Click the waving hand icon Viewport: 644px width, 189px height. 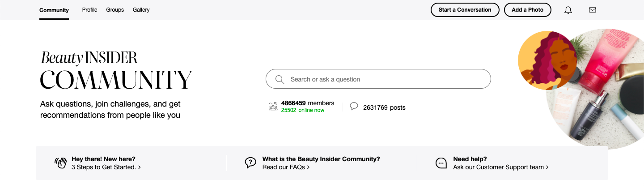(x=60, y=163)
